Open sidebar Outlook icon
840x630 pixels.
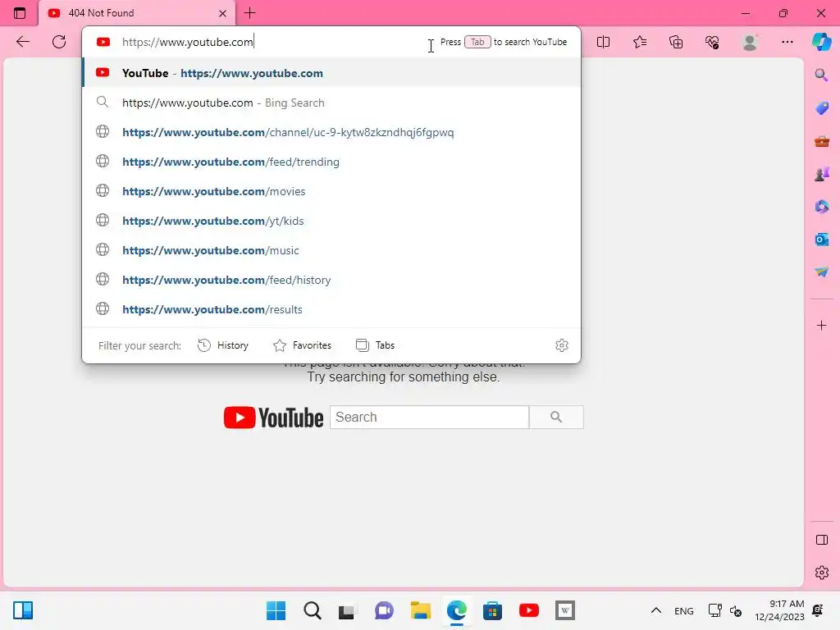click(x=821, y=240)
